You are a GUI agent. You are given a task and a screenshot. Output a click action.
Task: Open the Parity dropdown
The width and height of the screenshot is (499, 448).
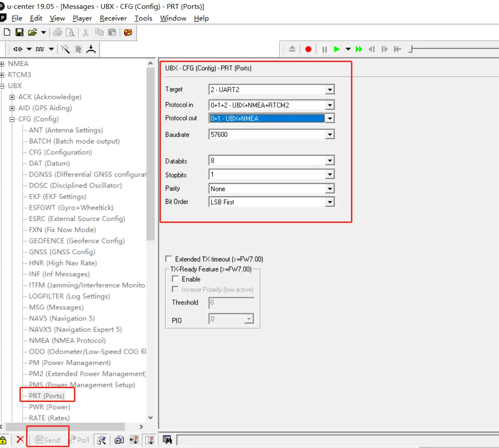coord(329,189)
